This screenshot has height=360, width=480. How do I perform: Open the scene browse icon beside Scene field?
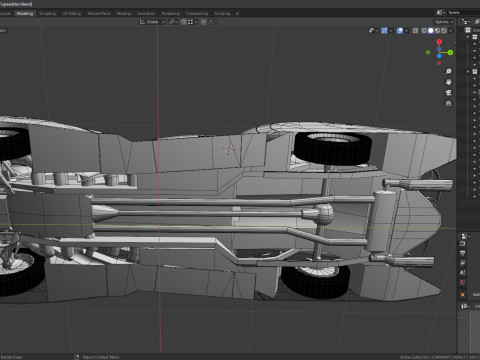tap(440, 12)
